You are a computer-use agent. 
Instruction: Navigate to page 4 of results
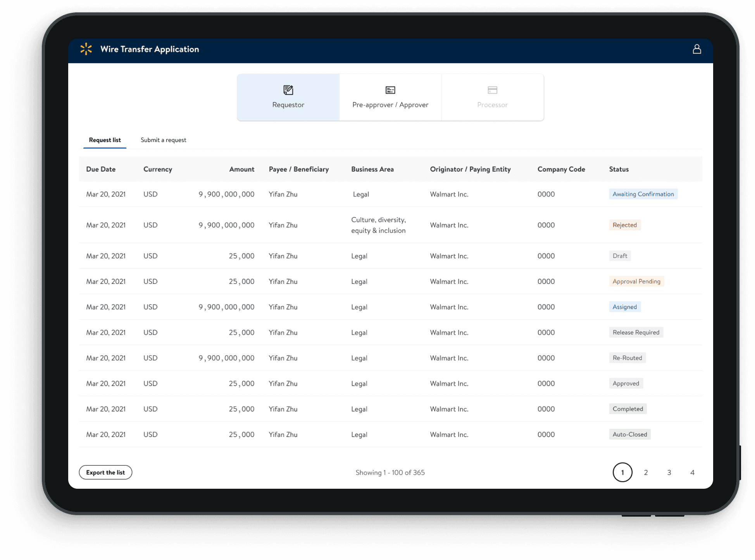pos(692,472)
